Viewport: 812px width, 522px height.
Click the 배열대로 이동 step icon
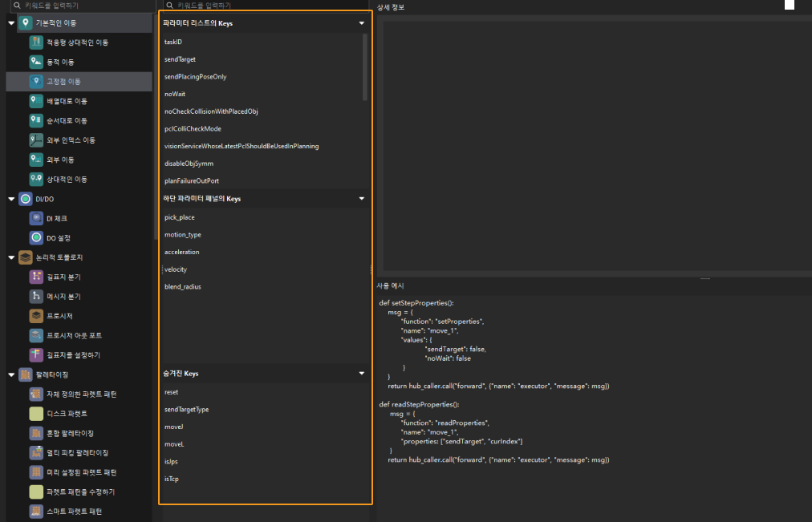(x=36, y=101)
